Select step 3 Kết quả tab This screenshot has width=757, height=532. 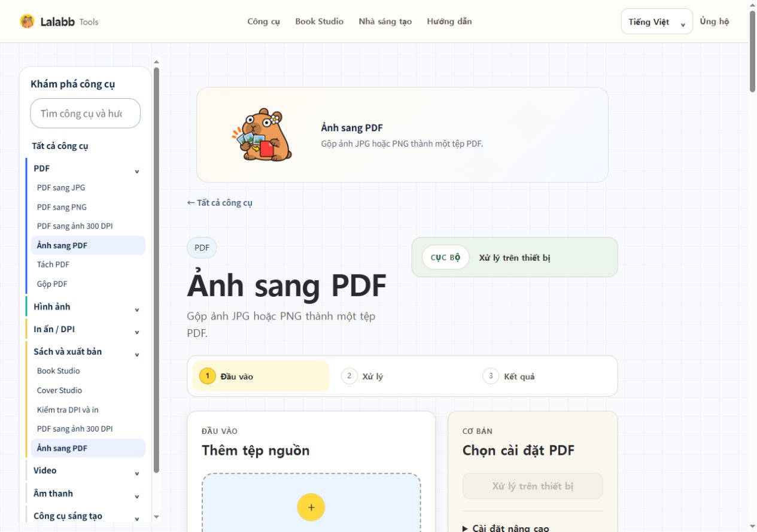[545, 376]
